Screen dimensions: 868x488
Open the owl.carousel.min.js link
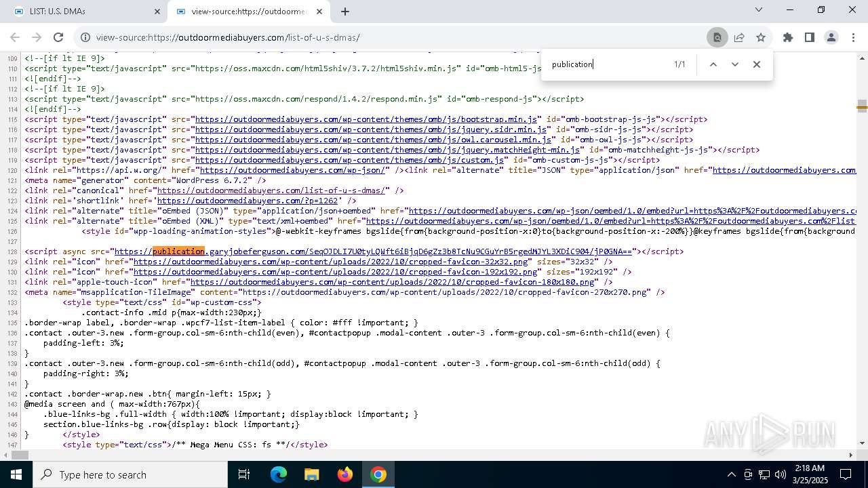click(x=374, y=140)
